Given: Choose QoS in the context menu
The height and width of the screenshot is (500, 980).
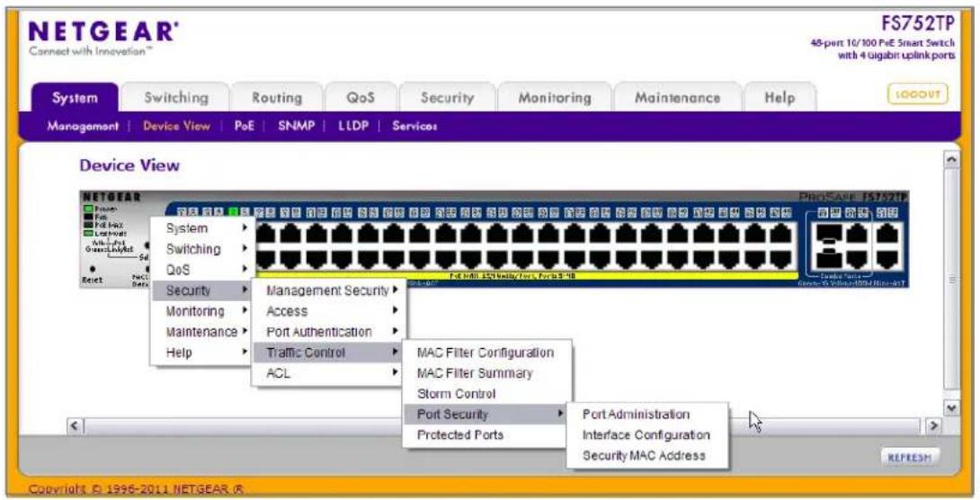Looking at the screenshot, I should [201, 270].
